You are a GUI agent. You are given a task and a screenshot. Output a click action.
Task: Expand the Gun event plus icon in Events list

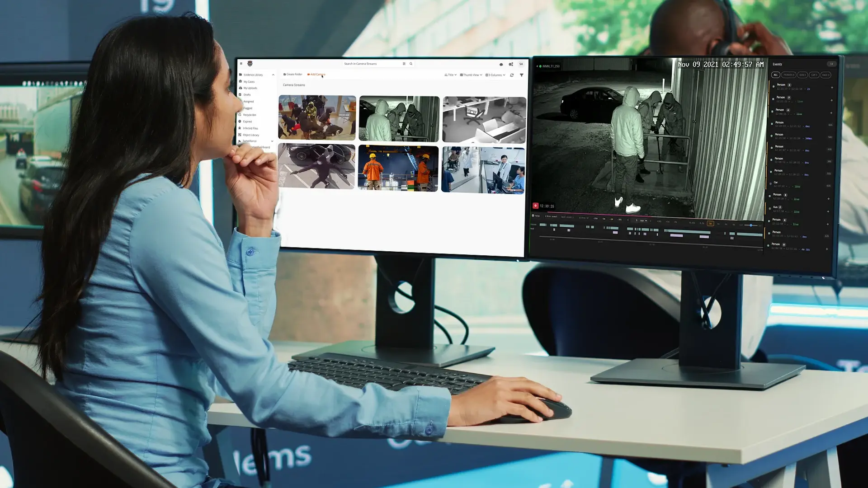click(828, 211)
